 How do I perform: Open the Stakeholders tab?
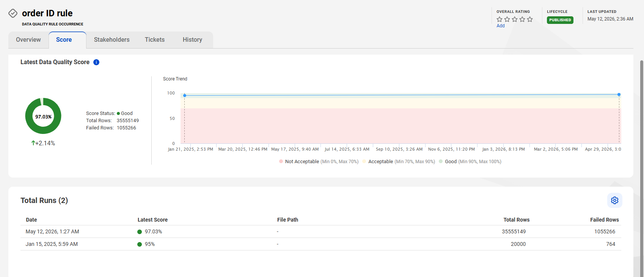tap(112, 40)
